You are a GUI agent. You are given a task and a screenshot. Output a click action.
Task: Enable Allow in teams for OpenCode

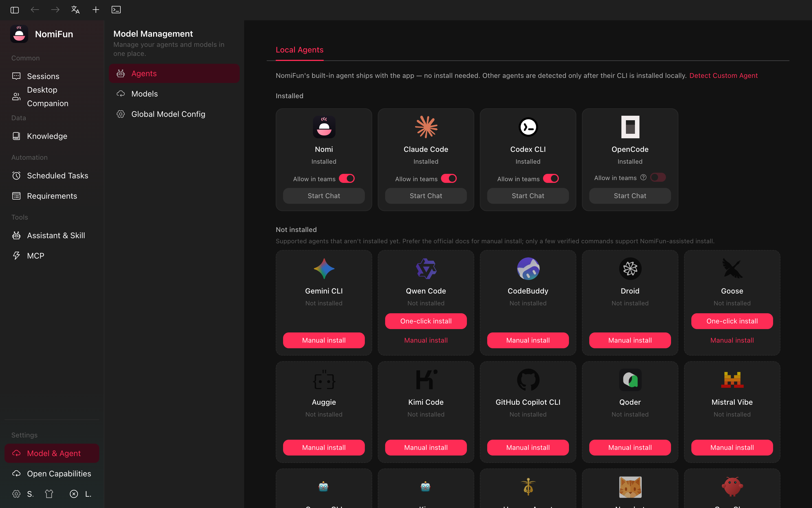[x=658, y=178]
